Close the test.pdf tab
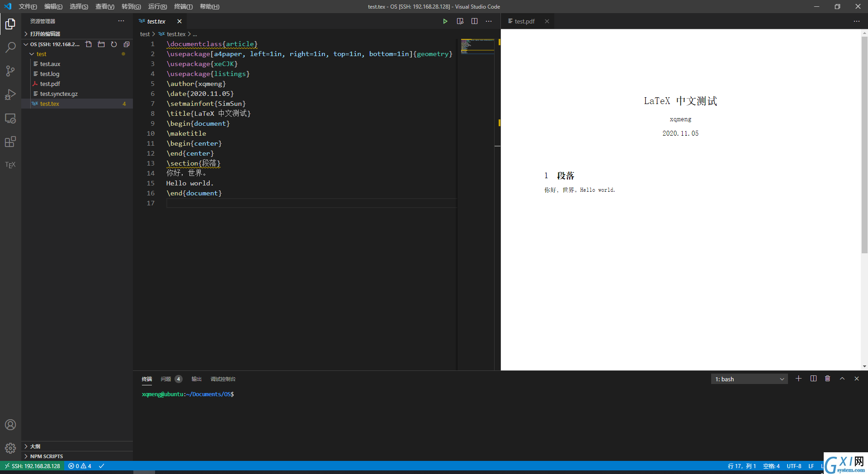868x474 pixels. click(547, 21)
